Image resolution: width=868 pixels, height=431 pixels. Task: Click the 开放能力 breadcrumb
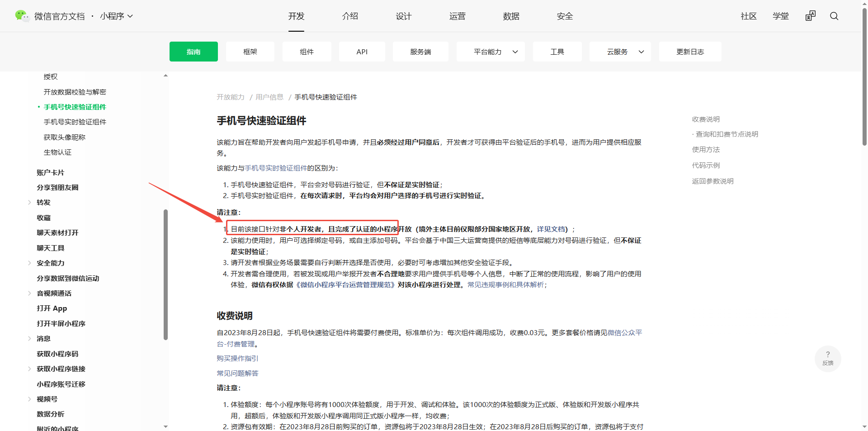click(231, 97)
